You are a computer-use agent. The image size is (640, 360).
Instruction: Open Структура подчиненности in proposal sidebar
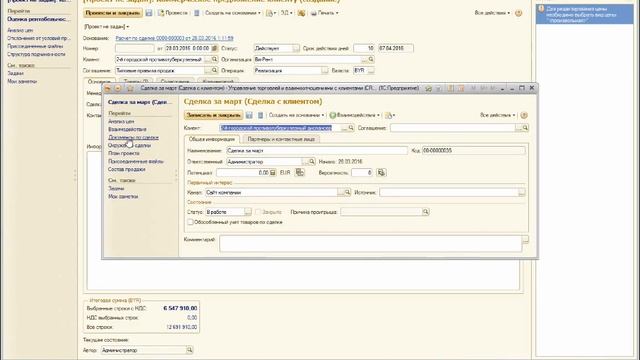point(36,54)
